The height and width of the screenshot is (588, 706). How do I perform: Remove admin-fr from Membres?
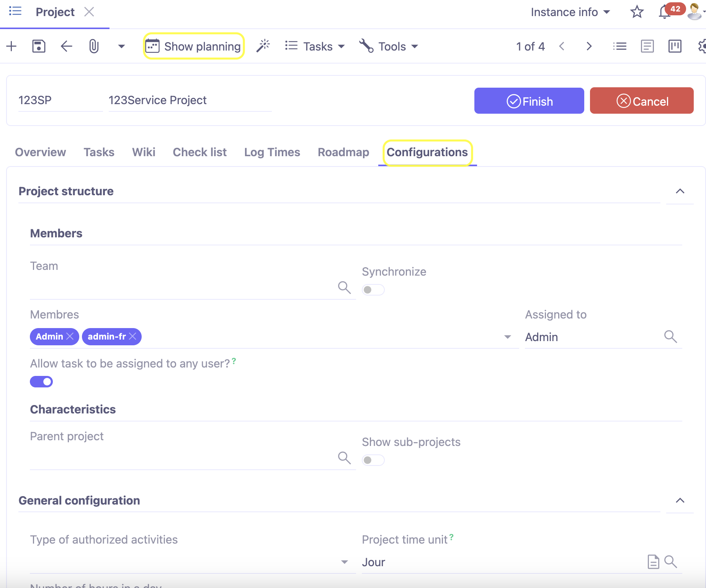[132, 336]
